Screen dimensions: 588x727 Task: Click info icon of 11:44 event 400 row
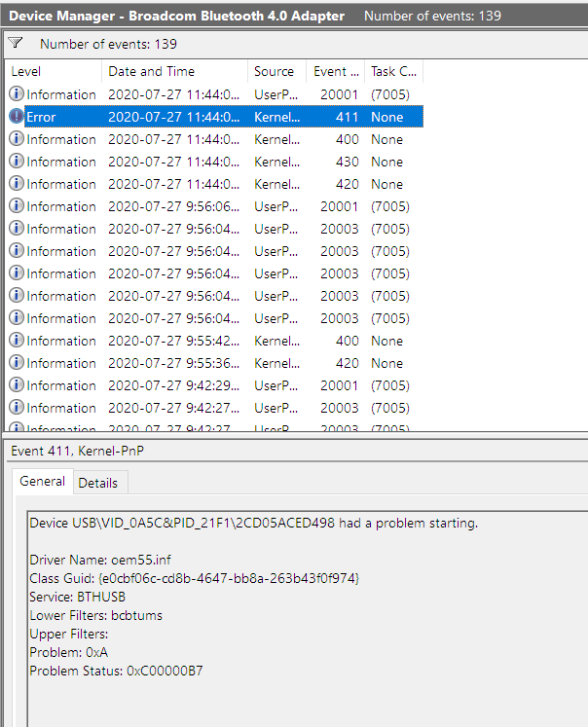click(17, 138)
